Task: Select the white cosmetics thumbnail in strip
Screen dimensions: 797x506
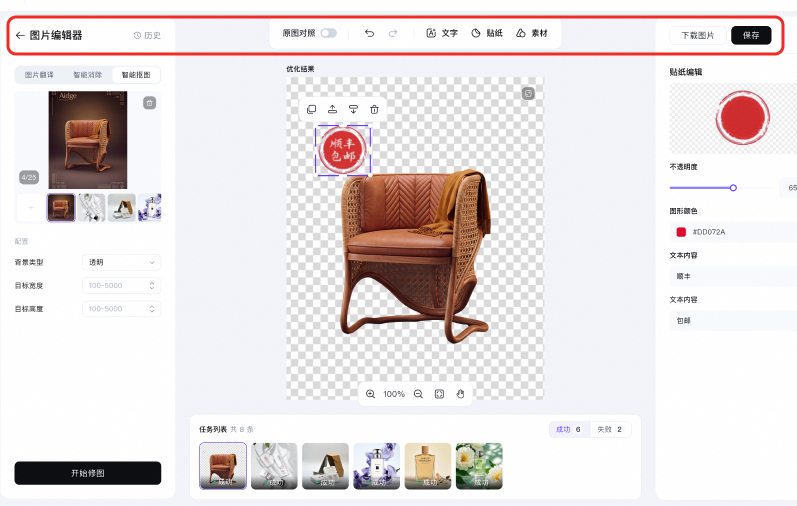Action: 91,207
